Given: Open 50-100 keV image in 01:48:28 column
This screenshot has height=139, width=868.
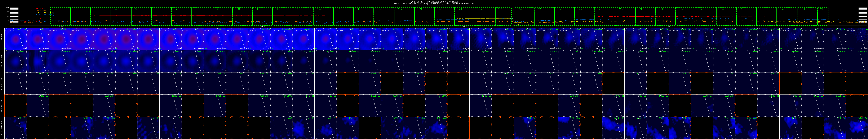Looking at the screenshot, I should pyautogui.click(x=436, y=128).
